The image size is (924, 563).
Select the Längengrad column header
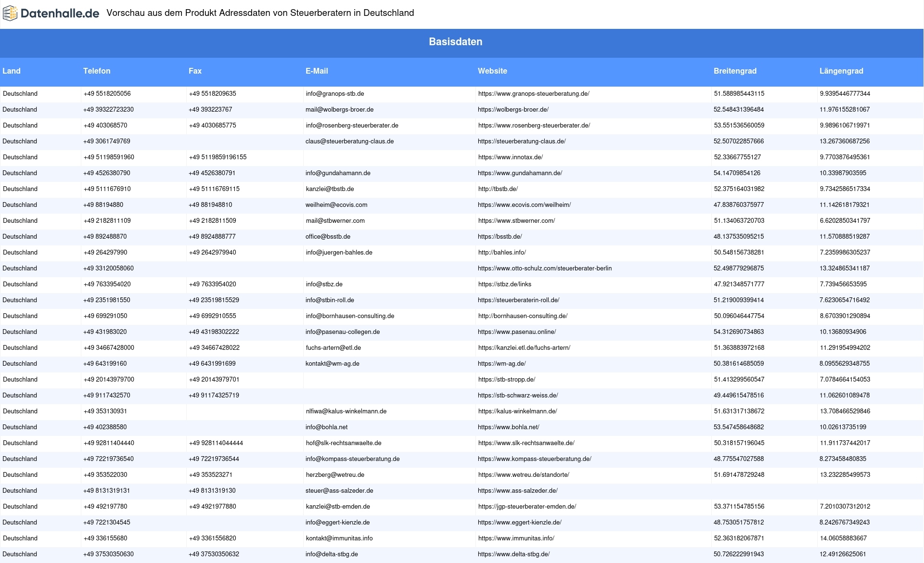(x=841, y=71)
